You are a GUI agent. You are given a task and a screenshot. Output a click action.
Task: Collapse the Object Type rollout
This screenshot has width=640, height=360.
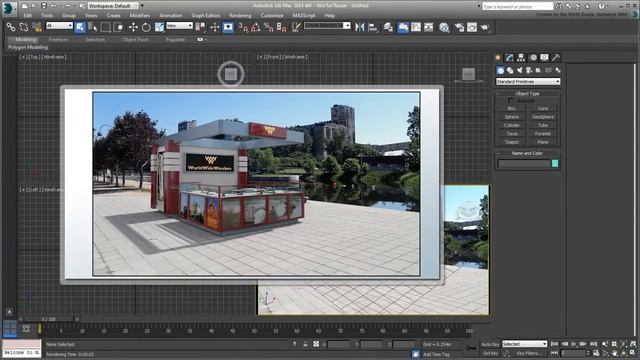(x=527, y=93)
